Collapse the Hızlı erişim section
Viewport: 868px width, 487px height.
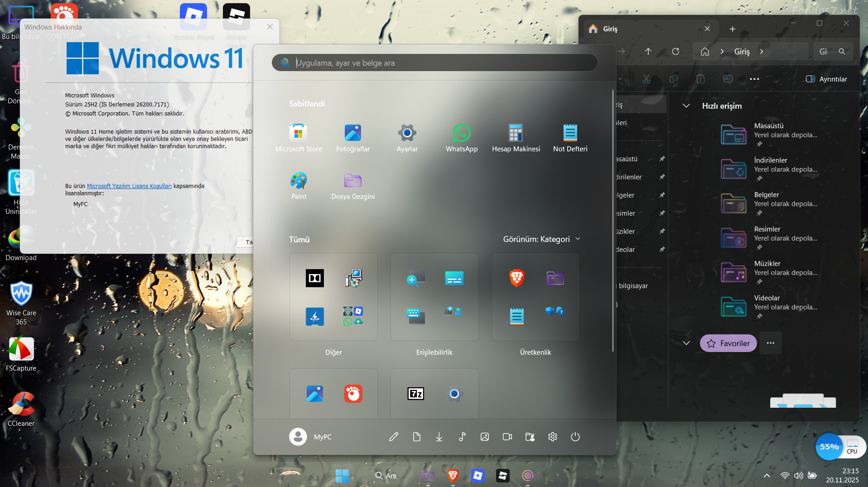coord(686,106)
